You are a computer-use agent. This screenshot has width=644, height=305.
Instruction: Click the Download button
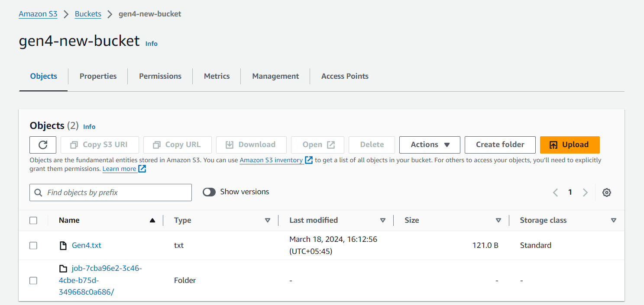coord(251,145)
